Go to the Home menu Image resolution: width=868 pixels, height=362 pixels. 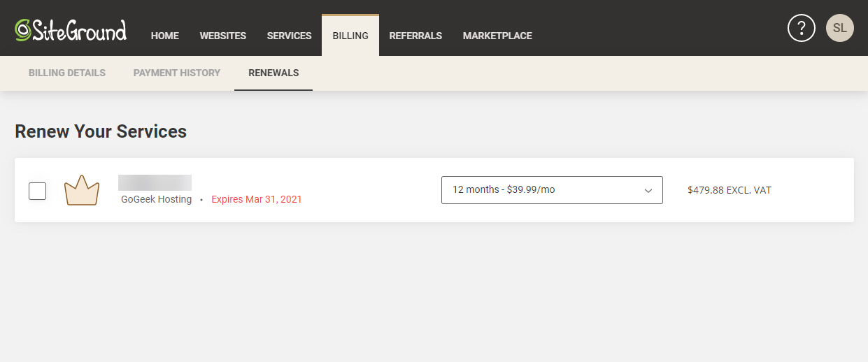point(165,36)
